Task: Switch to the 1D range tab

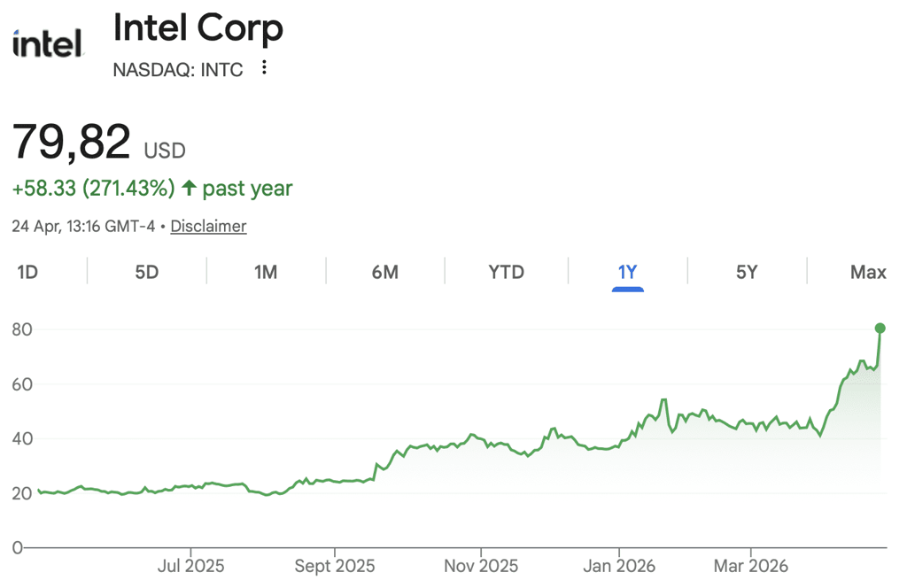Action: [x=27, y=272]
